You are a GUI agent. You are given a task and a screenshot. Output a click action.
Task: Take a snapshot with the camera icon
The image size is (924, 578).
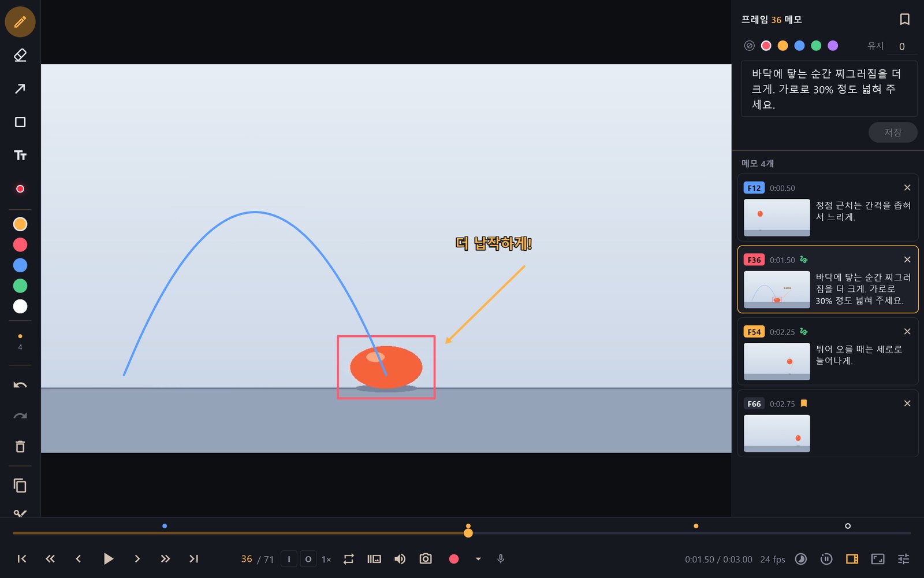(x=426, y=559)
